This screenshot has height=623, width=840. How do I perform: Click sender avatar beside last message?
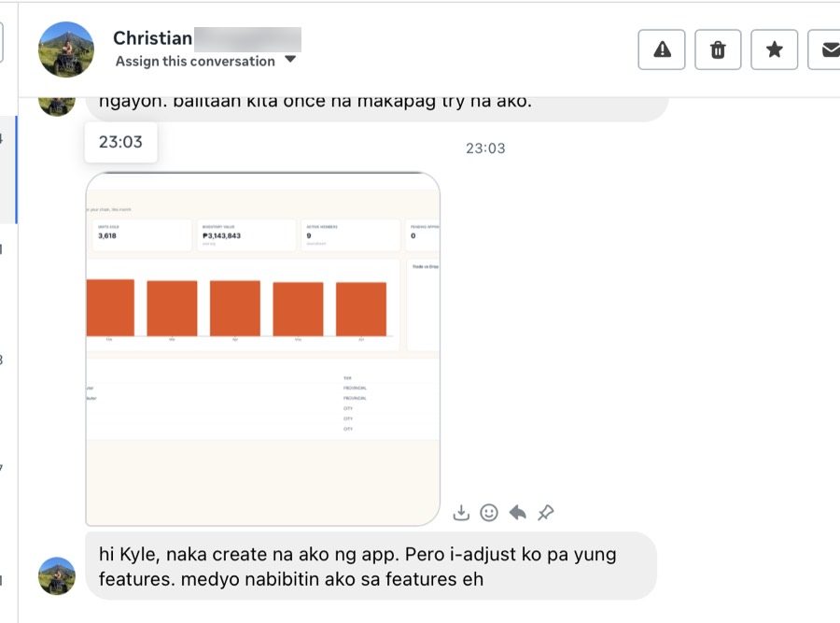57,575
